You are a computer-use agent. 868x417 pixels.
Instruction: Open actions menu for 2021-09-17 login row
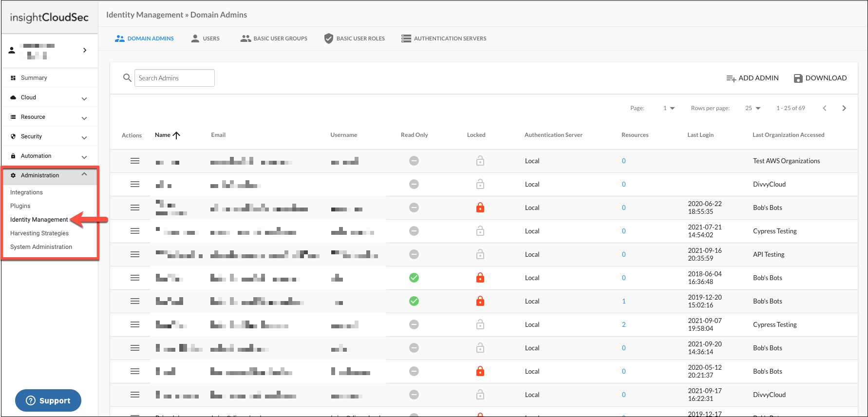[x=135, y=395]
